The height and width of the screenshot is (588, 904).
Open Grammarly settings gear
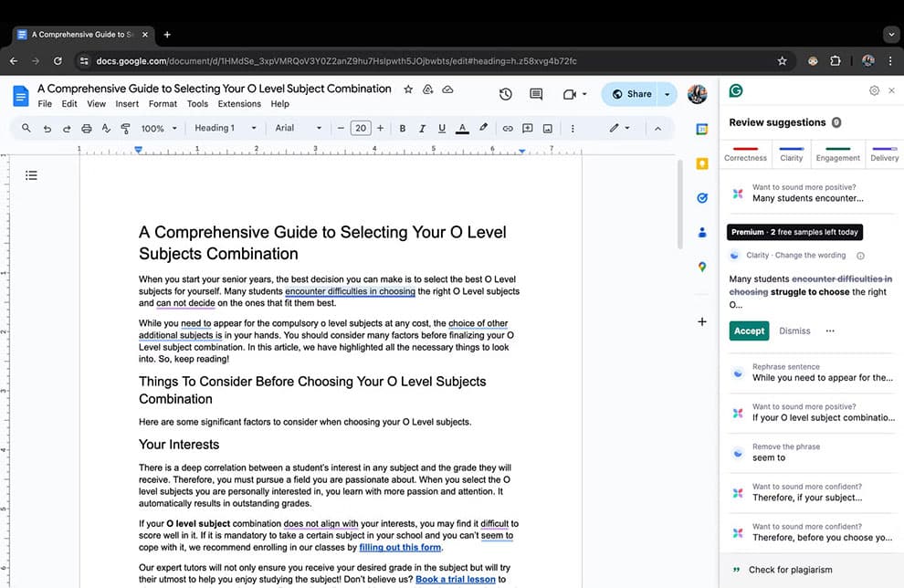[874, 90]
